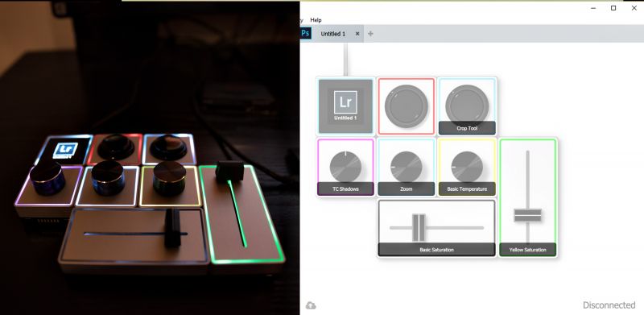Click the Crop Tool label

[467, 128]
